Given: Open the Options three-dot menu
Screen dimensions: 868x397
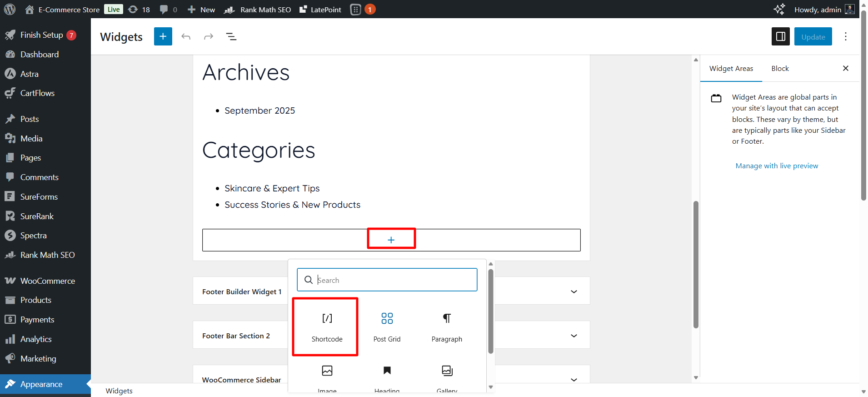Looking at the screenshot, I should pyautogui.click(x=846, y=36).
